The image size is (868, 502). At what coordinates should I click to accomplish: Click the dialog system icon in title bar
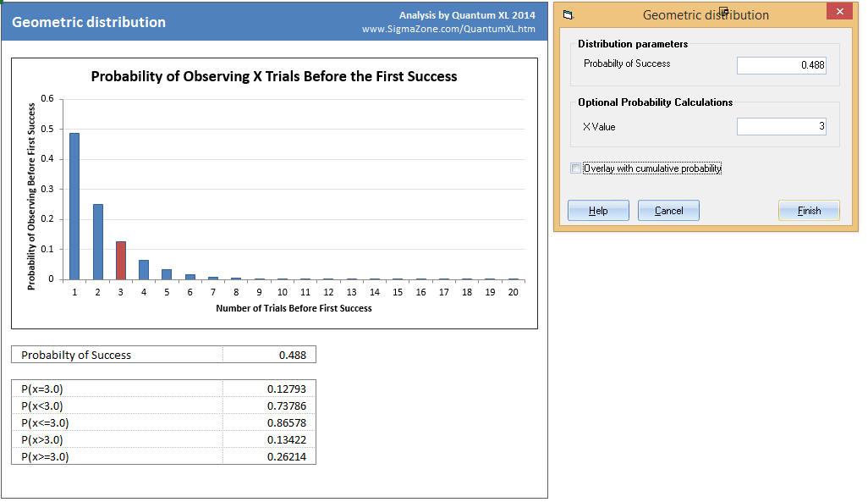568,14
